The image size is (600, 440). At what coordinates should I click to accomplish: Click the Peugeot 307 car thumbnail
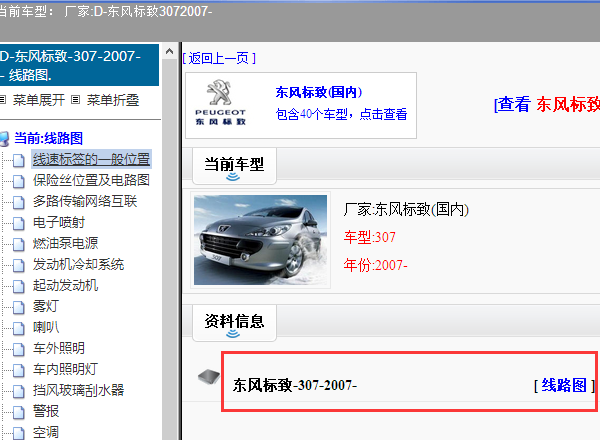click(261, 240)
